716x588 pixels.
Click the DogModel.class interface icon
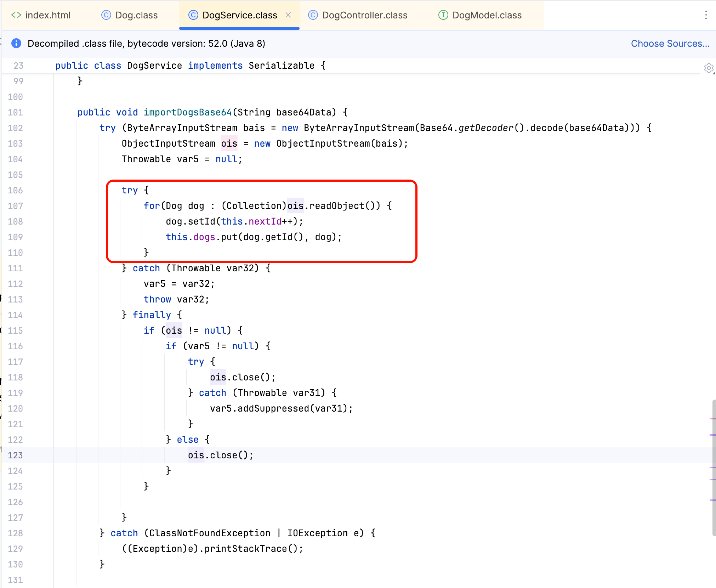[443, 15]
